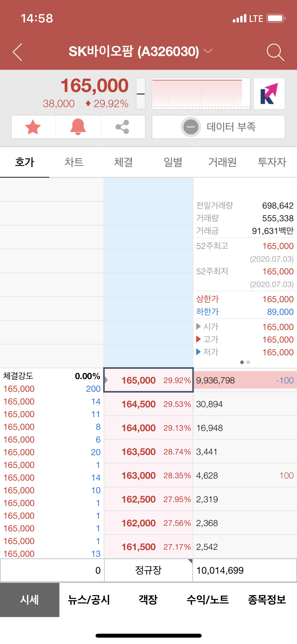
Task: Open the 객장 bottom tab
Action: tap(148, 600)
